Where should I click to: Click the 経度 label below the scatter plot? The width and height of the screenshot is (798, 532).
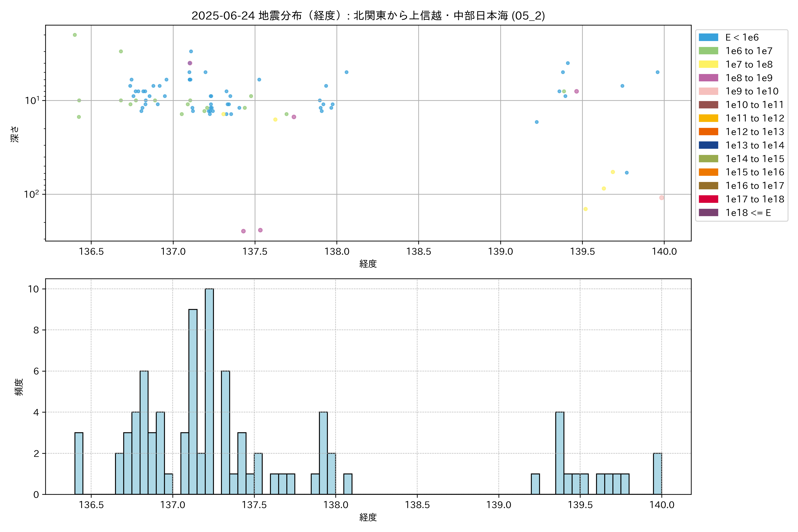pos(368,264)
